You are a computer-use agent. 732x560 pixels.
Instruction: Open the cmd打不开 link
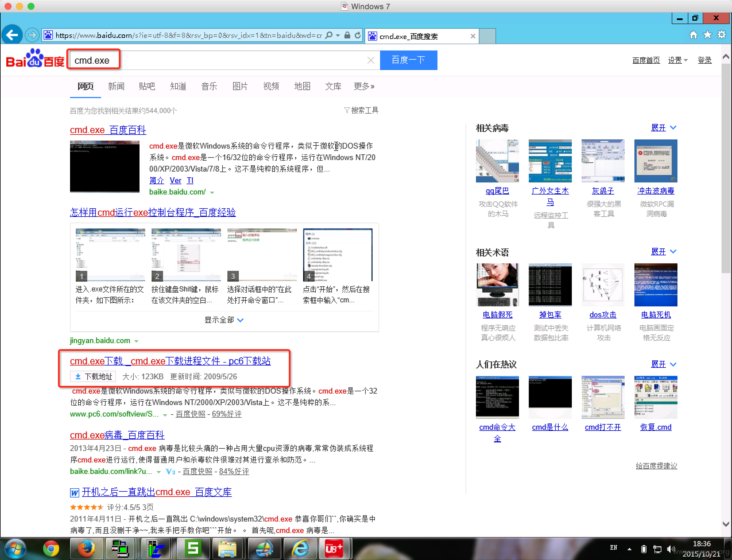603,427
